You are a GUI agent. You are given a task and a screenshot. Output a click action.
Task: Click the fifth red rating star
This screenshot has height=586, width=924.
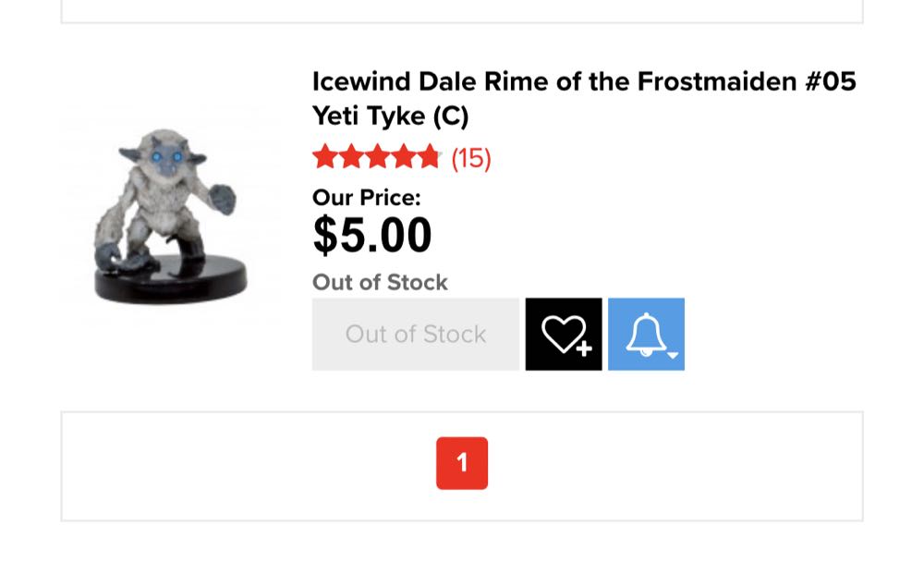click(x=430, y=157)
